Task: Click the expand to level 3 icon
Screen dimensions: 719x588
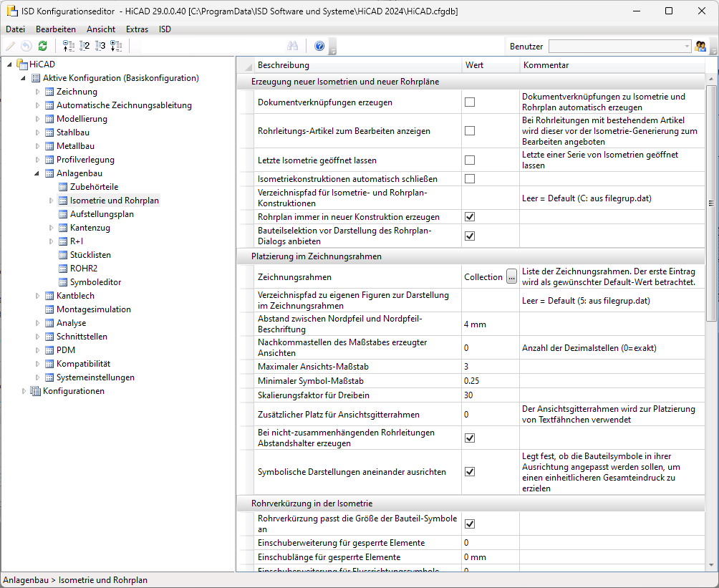Action: 100,46
